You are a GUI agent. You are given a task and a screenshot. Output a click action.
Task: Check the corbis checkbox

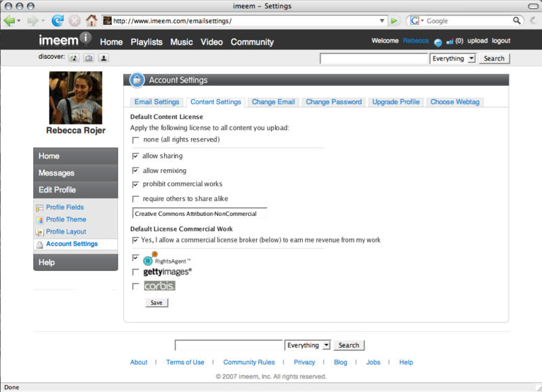point(136,286)
